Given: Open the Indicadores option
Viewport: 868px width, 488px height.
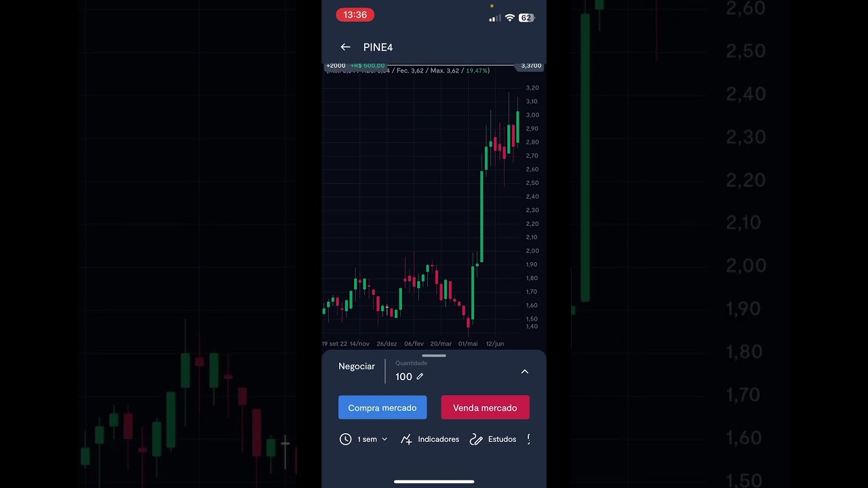Looking at the screenshot, I should coord(438,439).
